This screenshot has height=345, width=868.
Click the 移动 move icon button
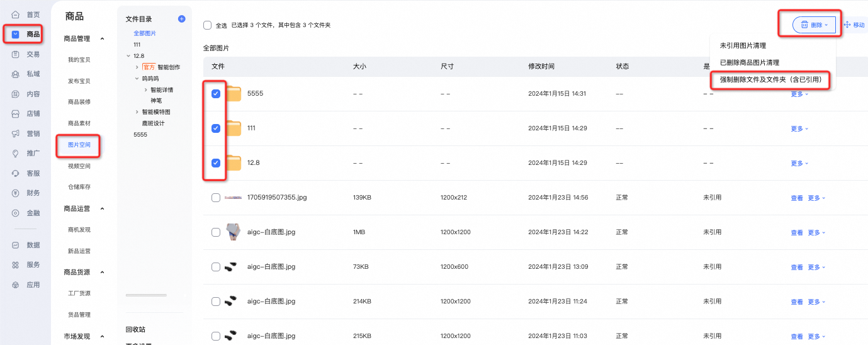(855, 25)
